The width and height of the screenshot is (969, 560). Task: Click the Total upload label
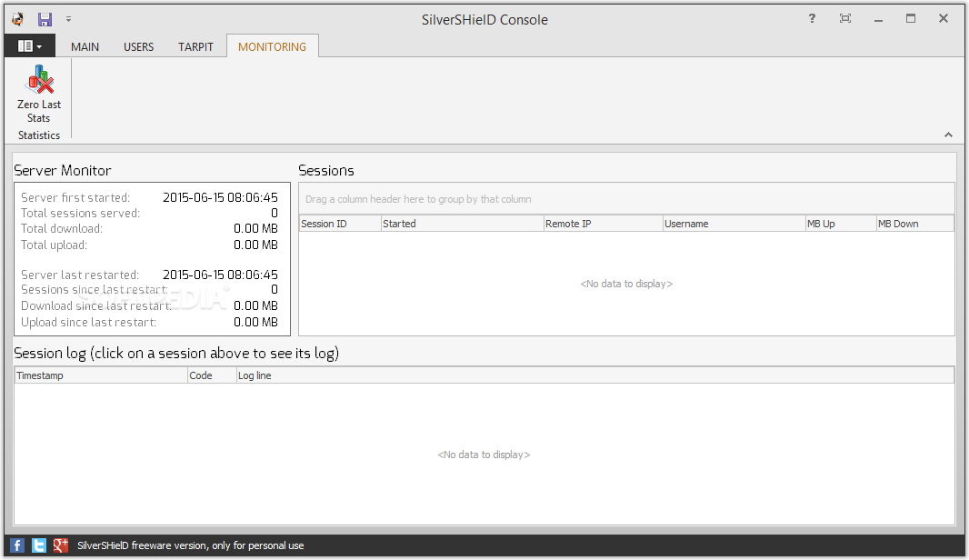(x=54, y=245)
